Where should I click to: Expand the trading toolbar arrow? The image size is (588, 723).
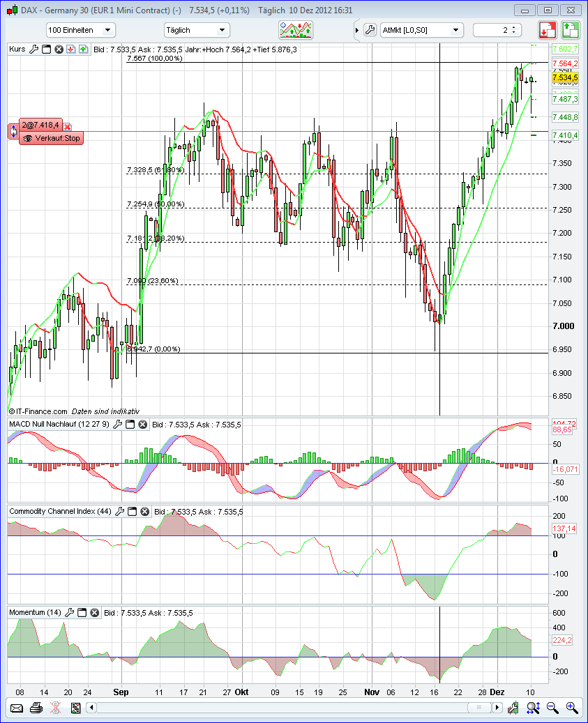(357, 31)
